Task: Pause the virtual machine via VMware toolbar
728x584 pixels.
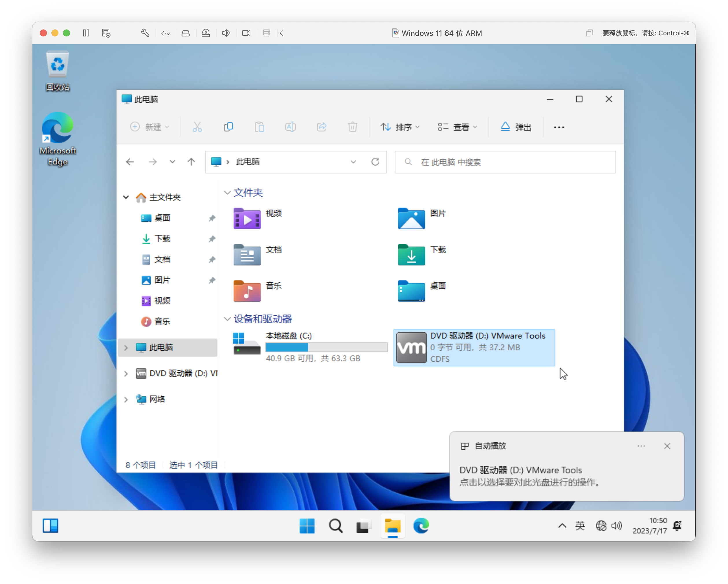Action: (x=86, y=33)
